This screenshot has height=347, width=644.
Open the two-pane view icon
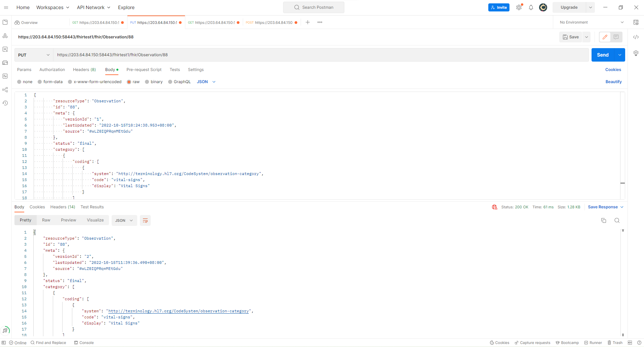(630, 343)
